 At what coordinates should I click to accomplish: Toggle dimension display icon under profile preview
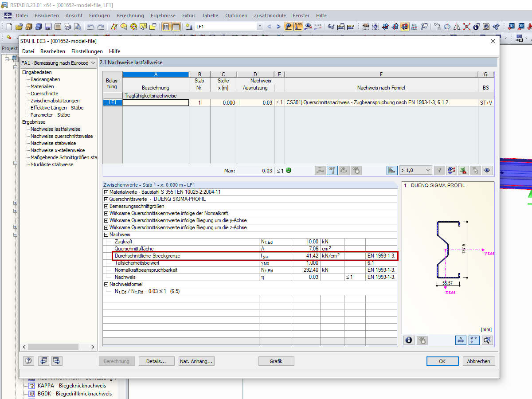point(461,340)
